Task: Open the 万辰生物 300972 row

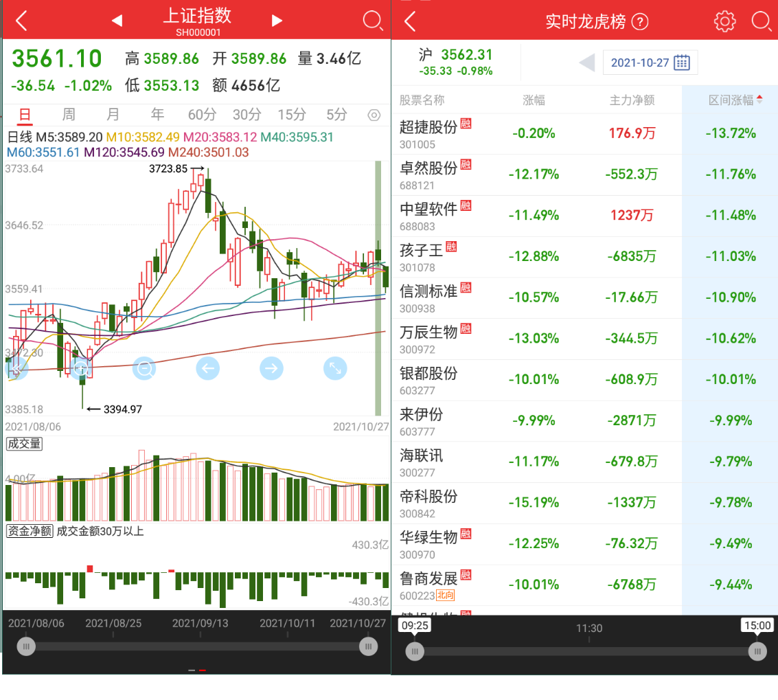Action: (584, 339)
